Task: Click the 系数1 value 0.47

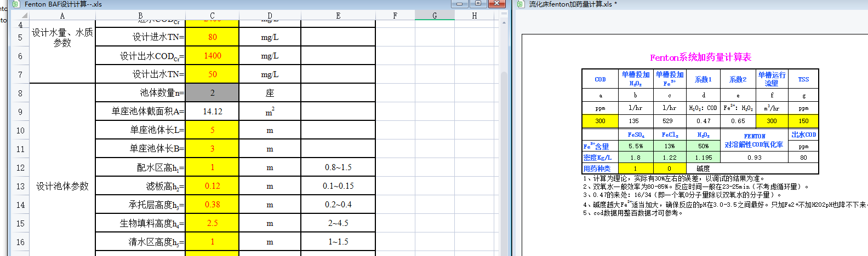Action: [x=704, y=121]
